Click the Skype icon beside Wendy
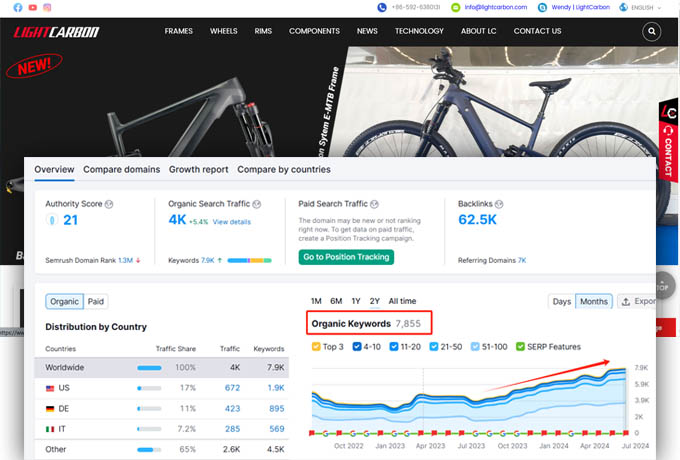Image resolution: width=680 pixels, height=460 pixels. 542,7
